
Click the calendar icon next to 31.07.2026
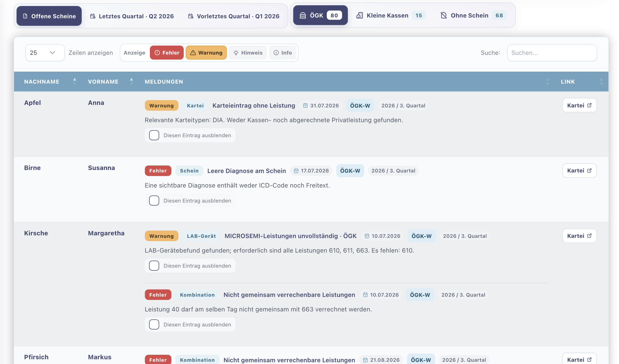click(305, 106)
